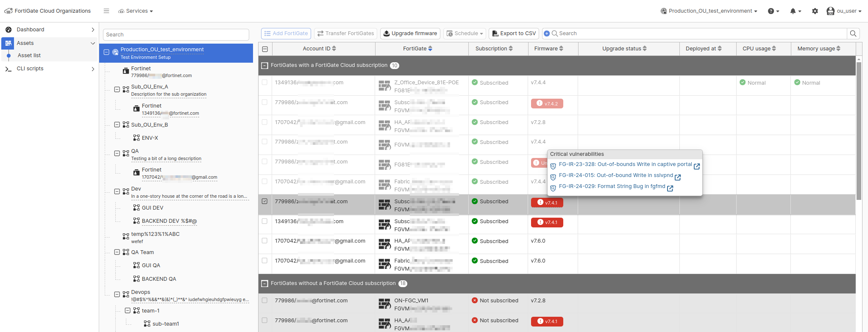
Task: Check the box for the v7.2.8 subscribed gmail row
Action: click(265, 122)
